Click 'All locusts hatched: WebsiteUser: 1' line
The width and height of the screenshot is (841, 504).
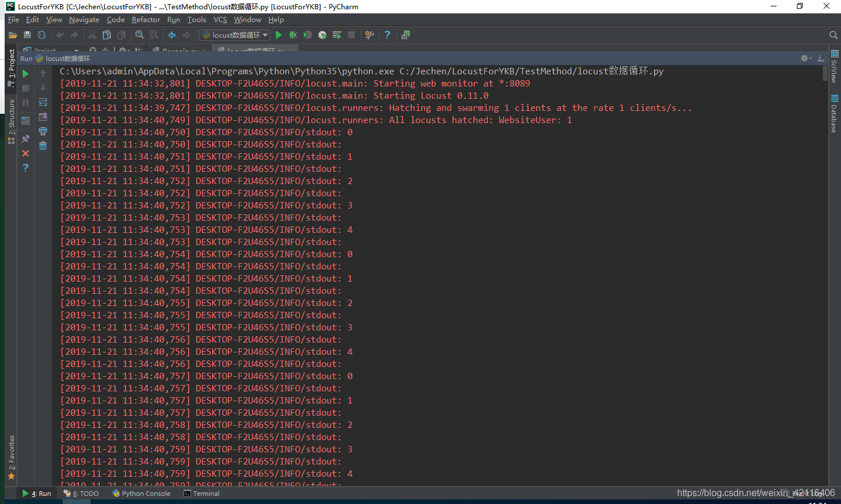click(x=316, y=120)
